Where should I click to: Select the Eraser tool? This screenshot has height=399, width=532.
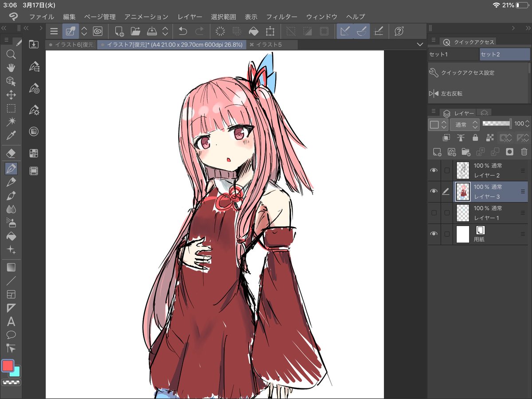pos(11,153)
